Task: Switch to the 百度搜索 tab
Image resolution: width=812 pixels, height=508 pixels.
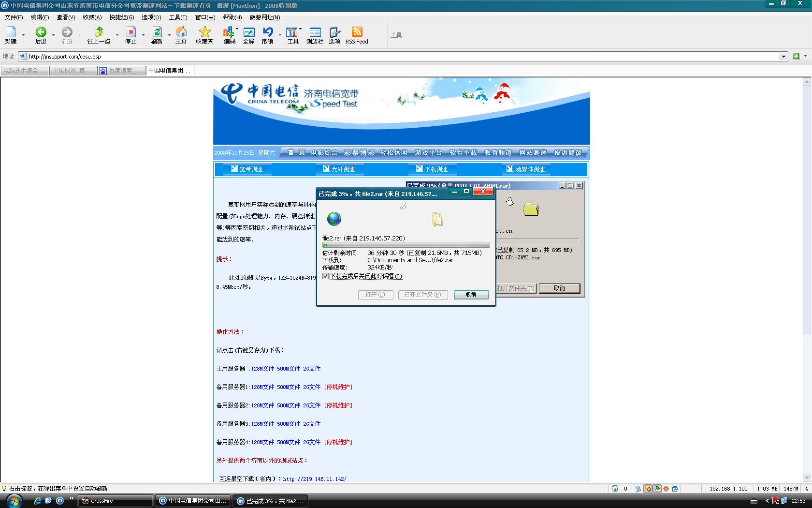Action: pyautogui.click(x=122, y=71)
